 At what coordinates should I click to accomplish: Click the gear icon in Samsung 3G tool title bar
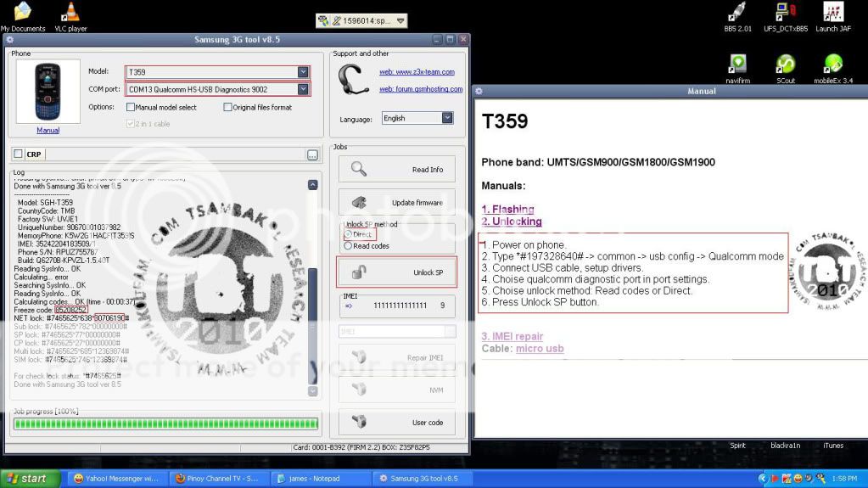pyautogui.click(x=10, y=40)
